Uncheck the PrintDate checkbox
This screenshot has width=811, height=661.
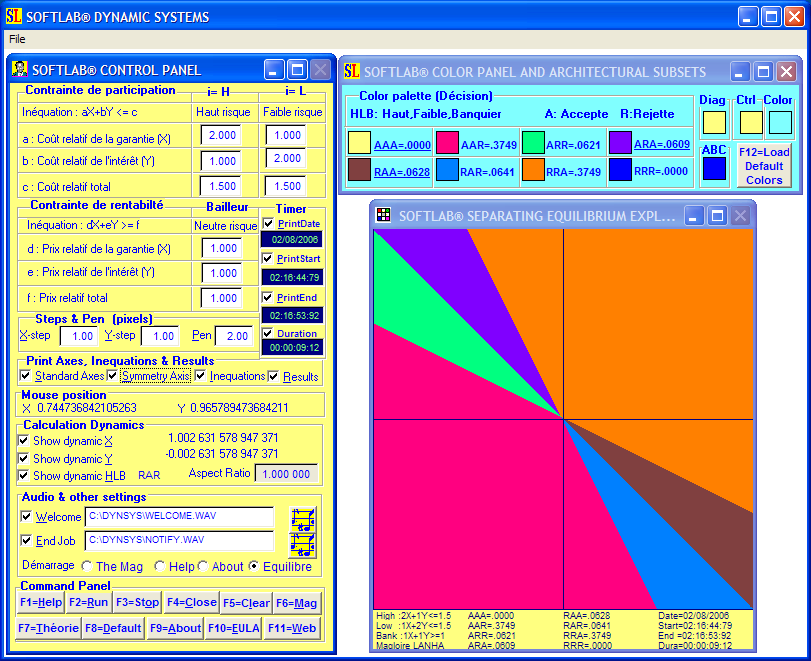point(268,223)
